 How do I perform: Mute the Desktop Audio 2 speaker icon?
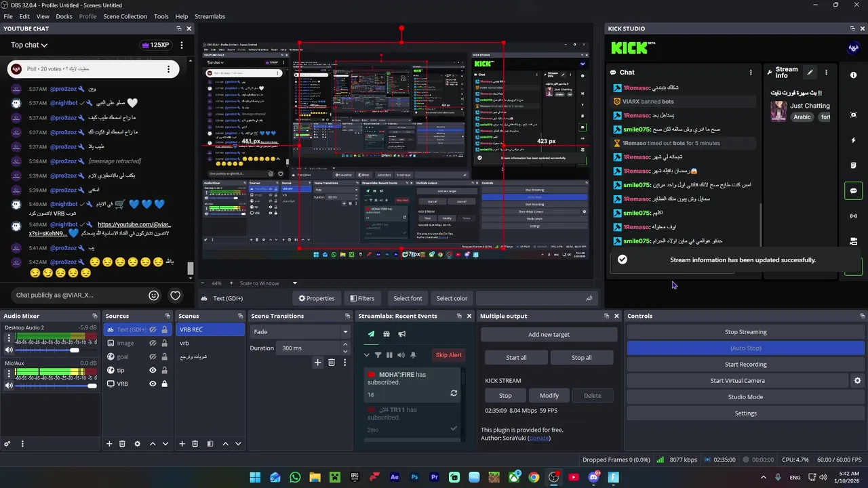9,350
